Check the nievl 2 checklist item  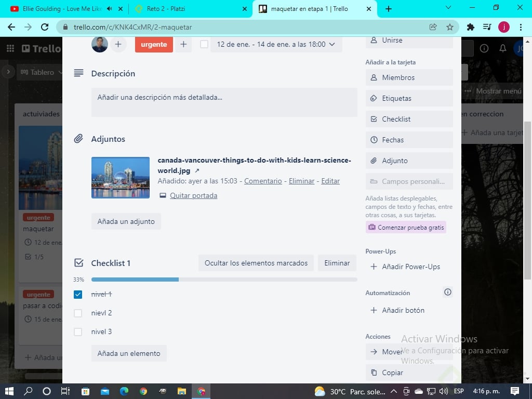coord(78,313)
